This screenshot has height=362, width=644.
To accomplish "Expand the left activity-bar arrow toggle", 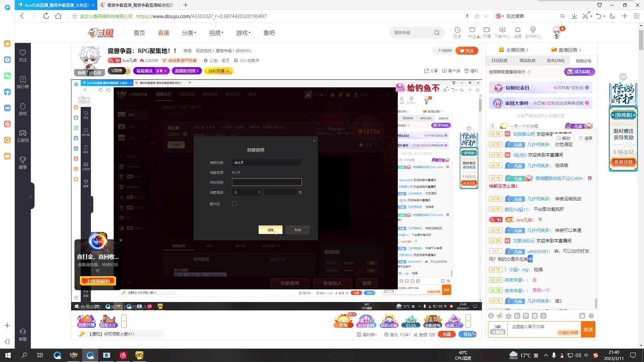I will [x=124, y=321].
